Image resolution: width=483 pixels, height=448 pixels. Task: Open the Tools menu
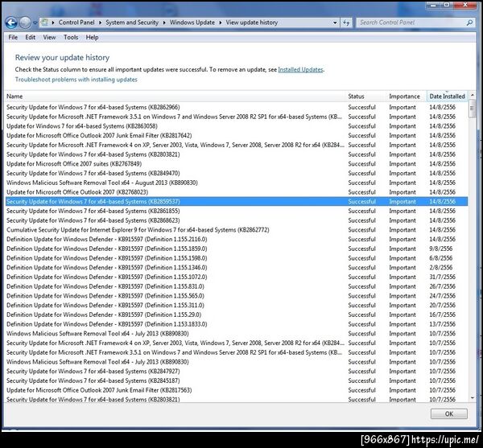coord(71,37)
